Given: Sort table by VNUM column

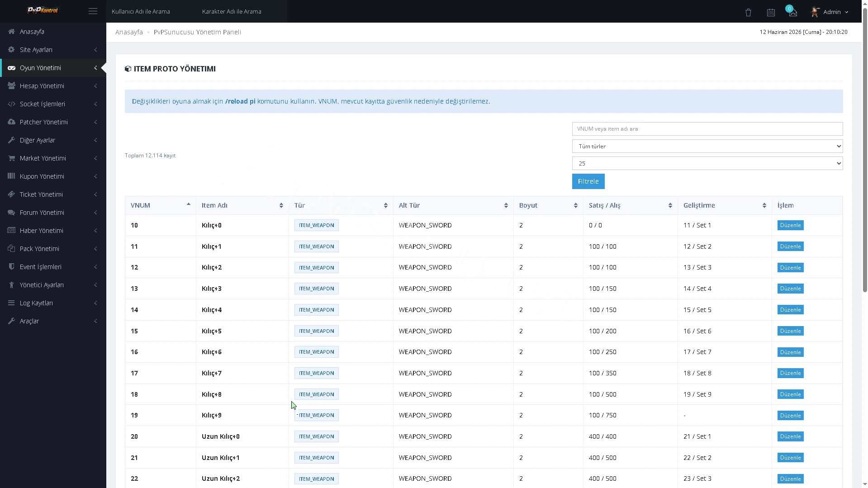Looking at the screenshot, I should [x=160, y=205].
